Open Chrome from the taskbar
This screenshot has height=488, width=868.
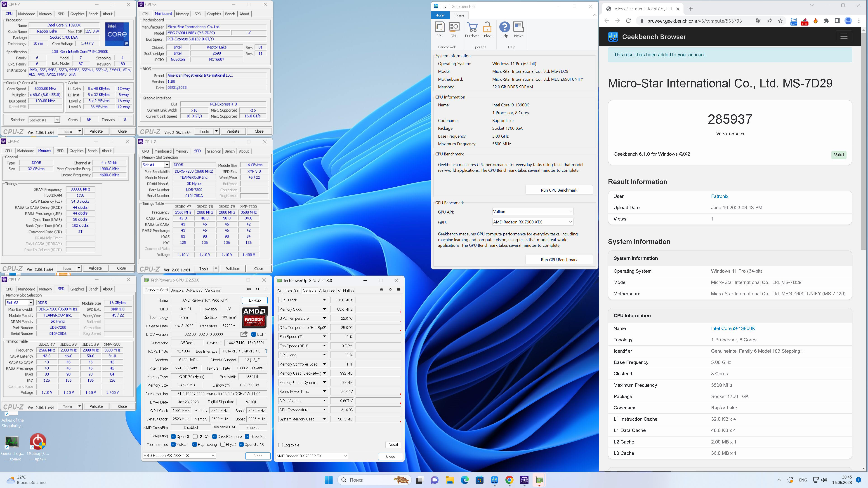pyautogui.click(x=509, y=480)
